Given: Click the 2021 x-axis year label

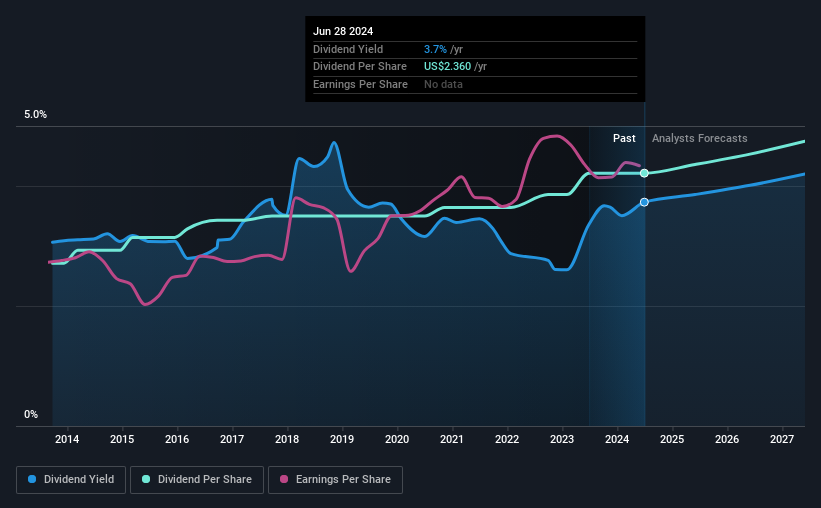Looking at the screenshot, I should coord(452,439).
